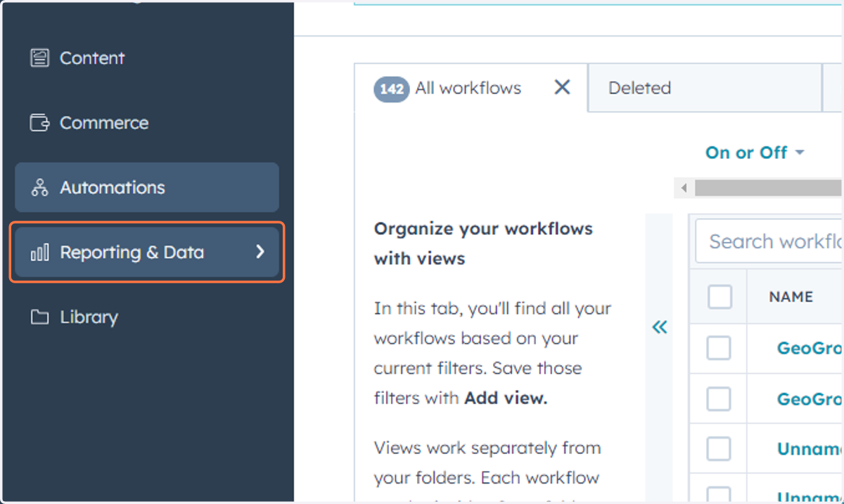The width and height of the screenshot is (844, 504).
Task: Click the Library folder icon
Action: (40, 317)
